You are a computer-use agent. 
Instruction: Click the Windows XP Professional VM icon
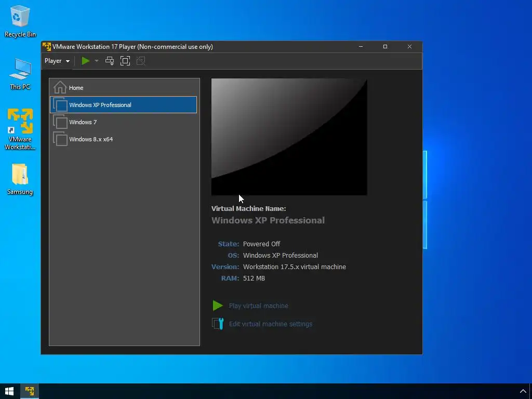coord(60,104)
